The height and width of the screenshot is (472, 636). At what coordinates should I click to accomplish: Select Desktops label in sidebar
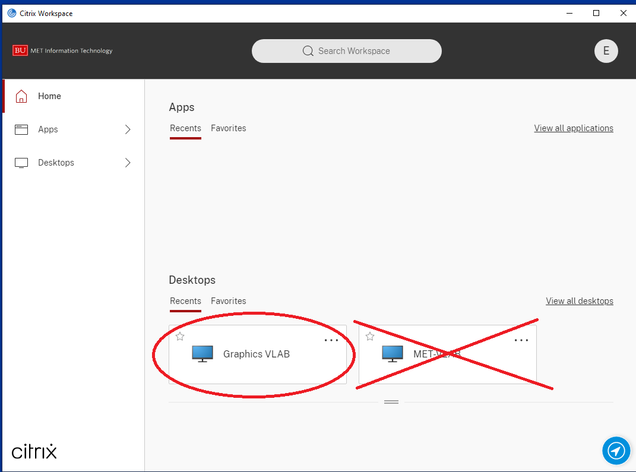56,163
